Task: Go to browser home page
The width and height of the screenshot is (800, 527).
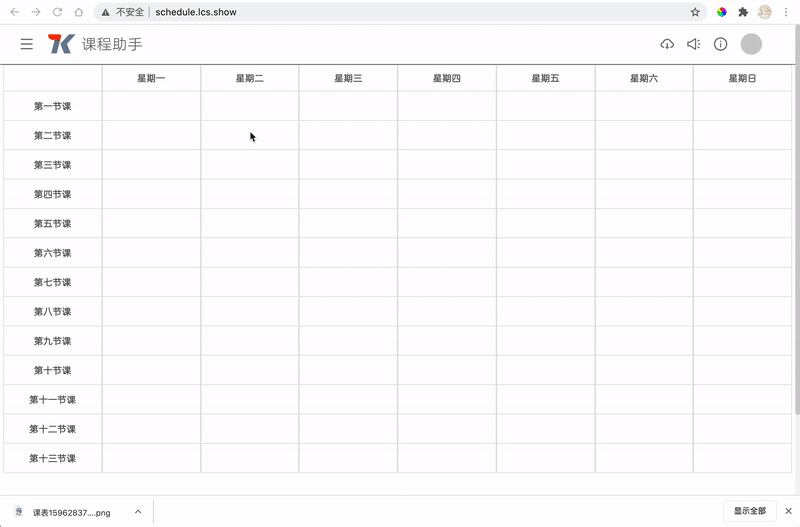Action: click(x=78, y=12)
